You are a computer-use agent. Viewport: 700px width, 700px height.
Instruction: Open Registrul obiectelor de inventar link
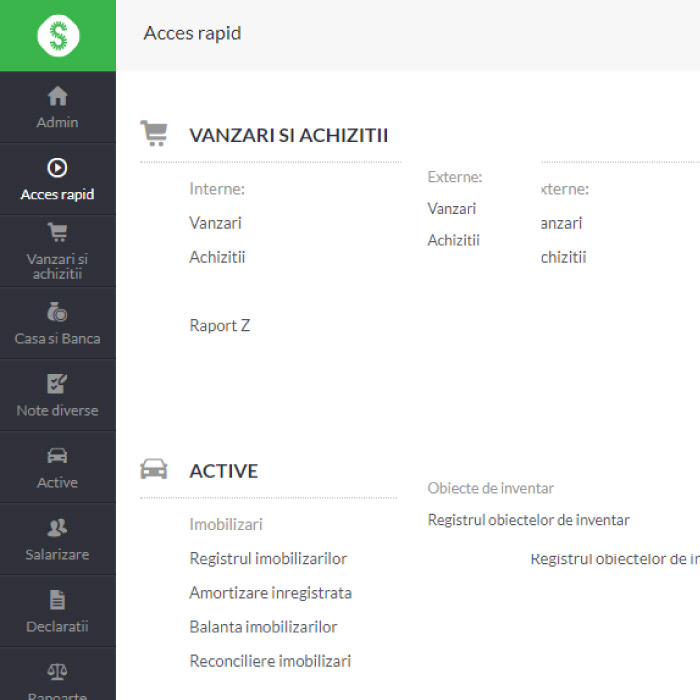pos(528,520)
